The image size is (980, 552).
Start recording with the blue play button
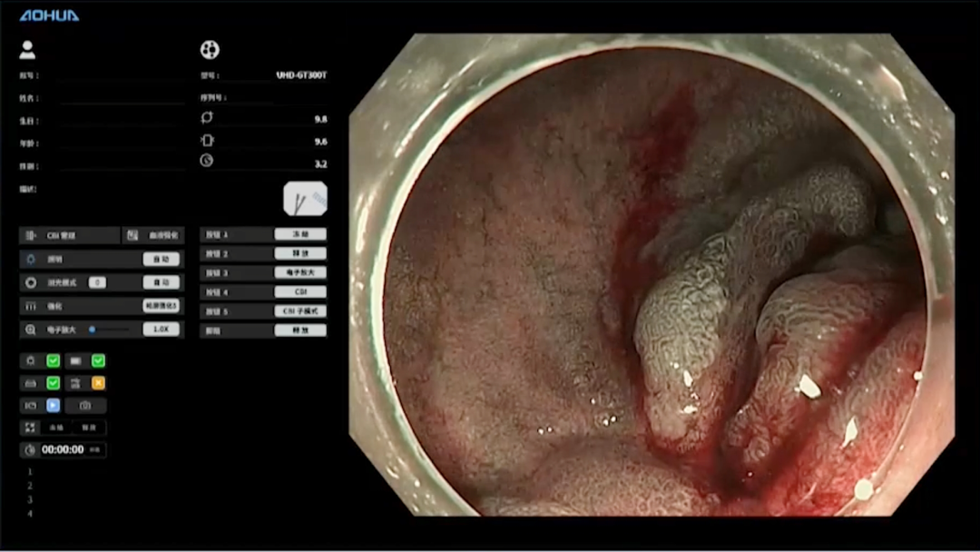click(x=54, y=406)
